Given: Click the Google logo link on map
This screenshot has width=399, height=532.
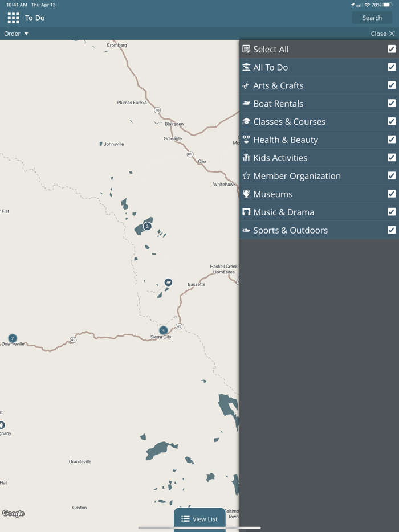Looking at the screenshot, I should [13, 513].
